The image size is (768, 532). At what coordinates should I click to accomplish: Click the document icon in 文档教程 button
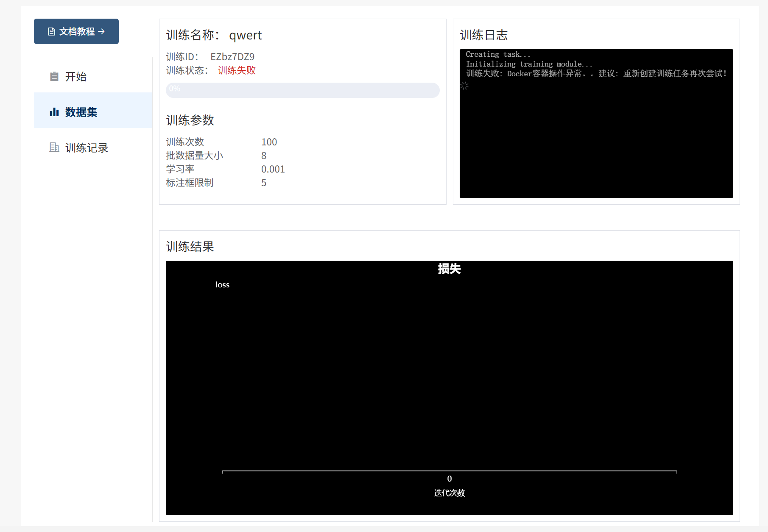[51, 32]
